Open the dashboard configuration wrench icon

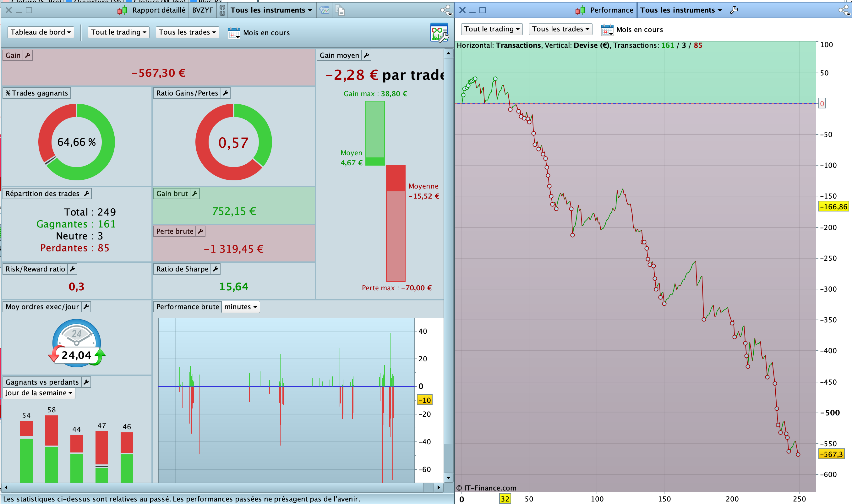(439, 33)
